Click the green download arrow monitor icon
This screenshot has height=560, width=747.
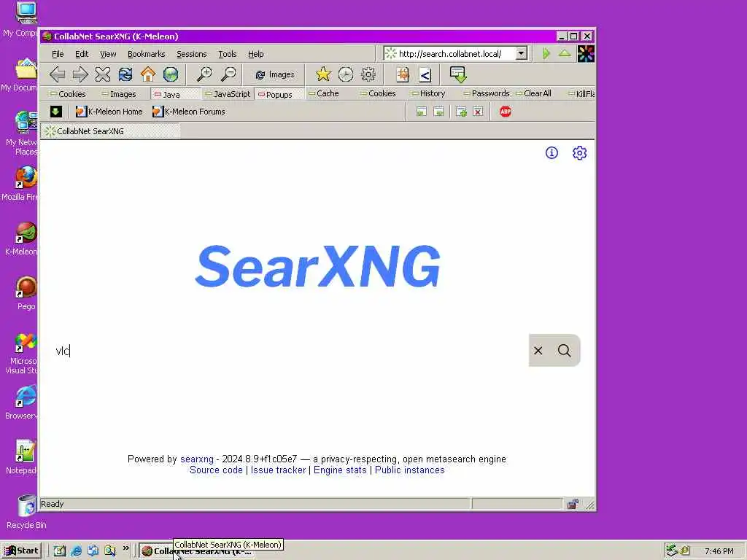click(458, 74)
